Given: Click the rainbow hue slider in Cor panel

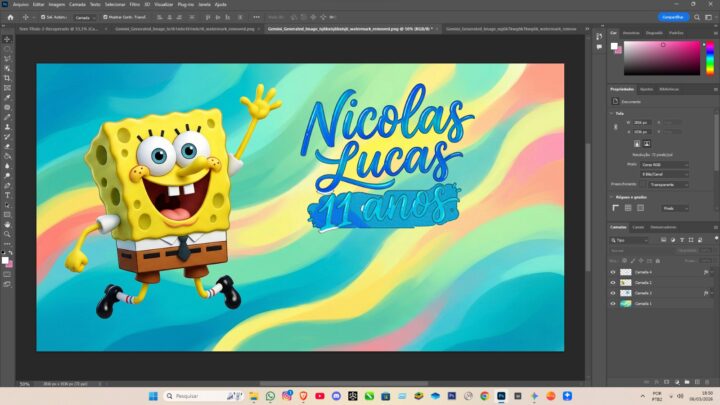Looking at the screenshot, I should click(x=708, y=59).
